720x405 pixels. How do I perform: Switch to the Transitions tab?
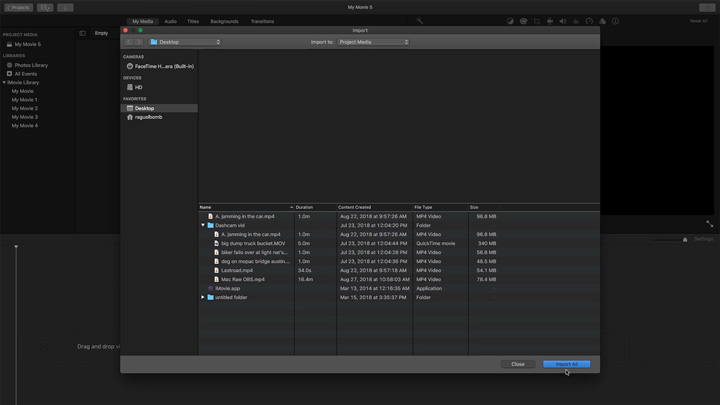pos(262,21)
